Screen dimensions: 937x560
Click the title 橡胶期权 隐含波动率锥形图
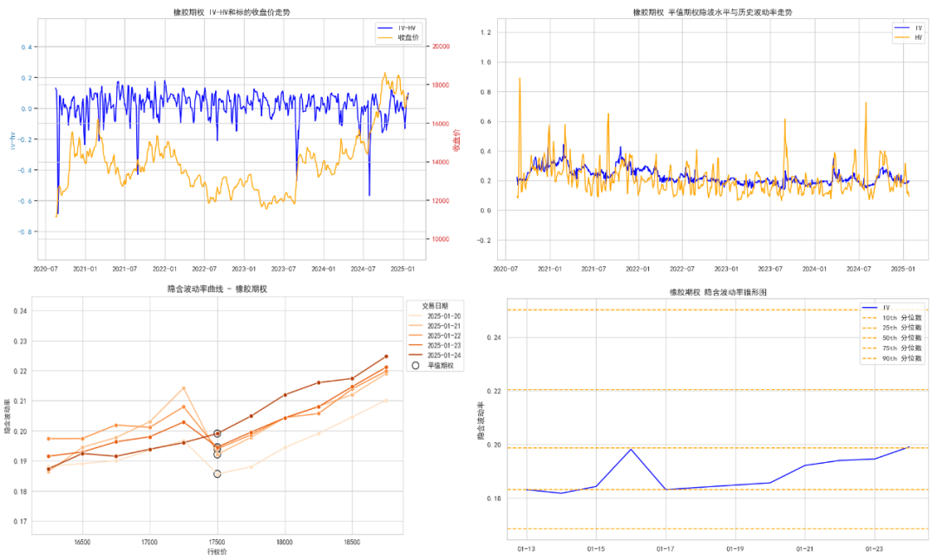(x=717, y=292)
